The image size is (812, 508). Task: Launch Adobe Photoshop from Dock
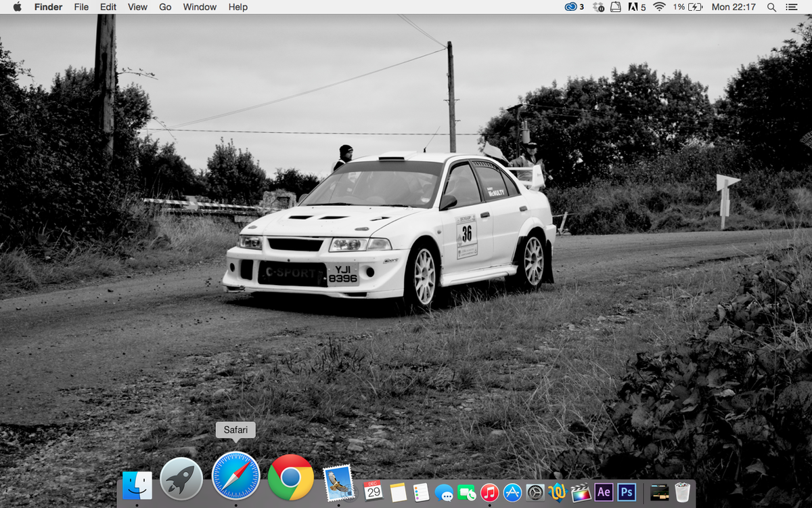click(627, 492)
